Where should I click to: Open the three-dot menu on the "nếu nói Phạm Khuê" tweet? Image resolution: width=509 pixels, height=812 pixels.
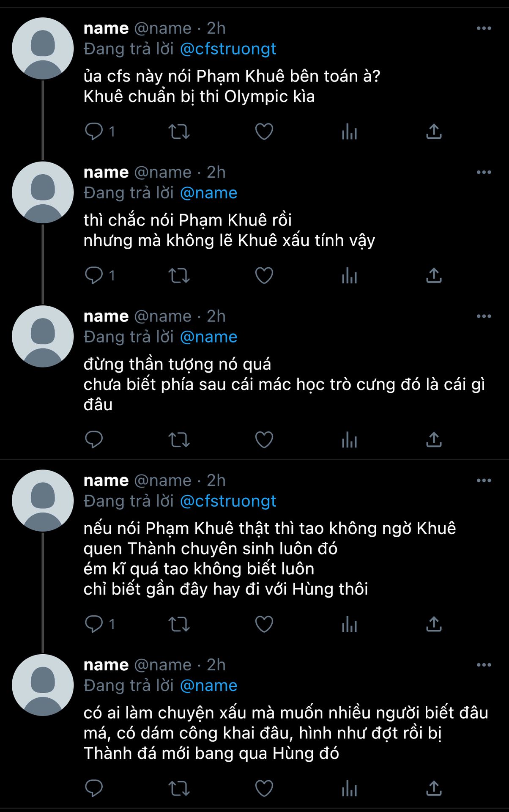[484, 480]
